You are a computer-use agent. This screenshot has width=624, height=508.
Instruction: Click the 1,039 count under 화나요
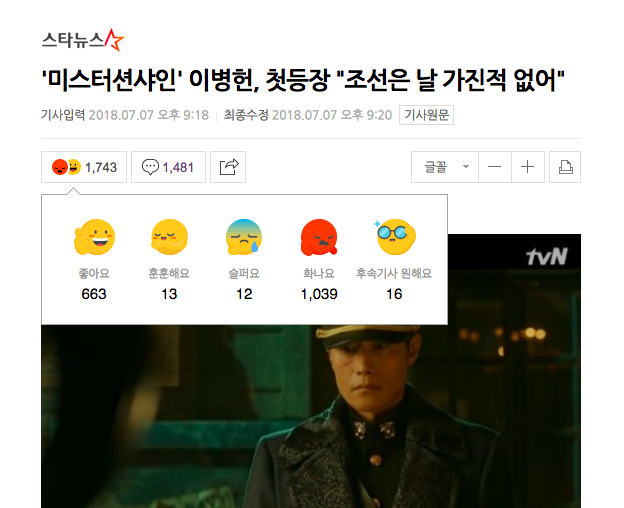pos(319,294)
